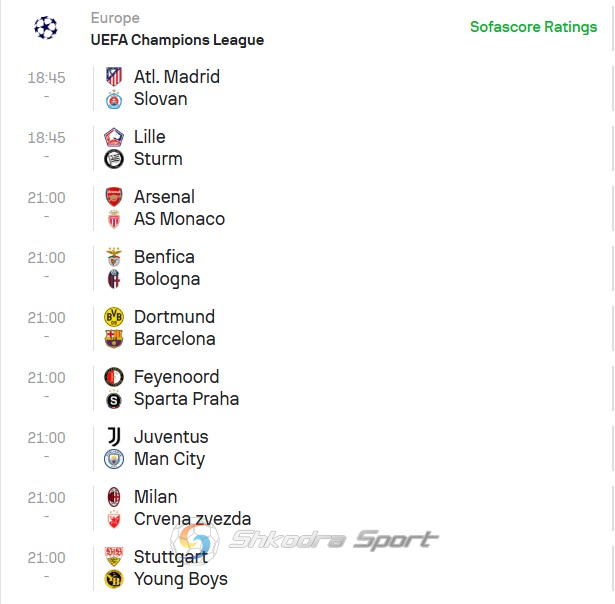Open Sofascore Ratings link
This screenshot has height=604, width=615.
(x=533, y=27)
